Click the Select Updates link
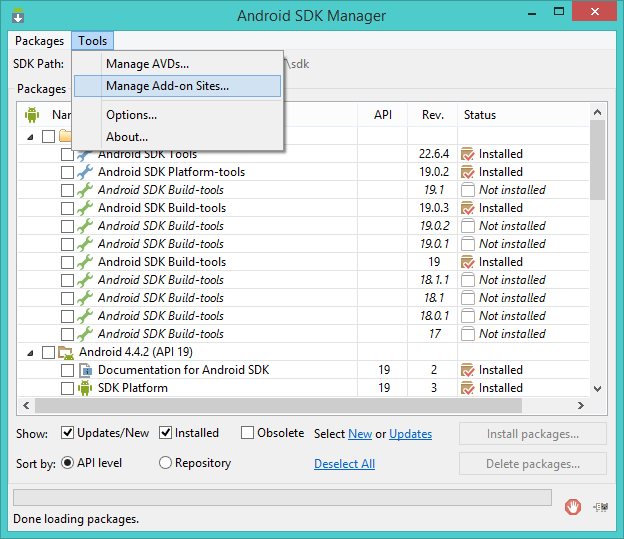Screen dimensions: 624x539 coord(410,434)
